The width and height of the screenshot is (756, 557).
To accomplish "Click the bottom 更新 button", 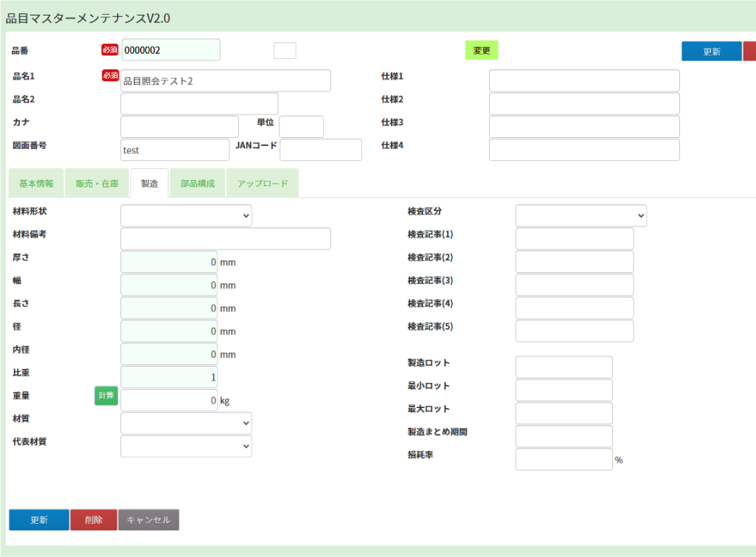I will pyautogui.click(x=39, y=520).
